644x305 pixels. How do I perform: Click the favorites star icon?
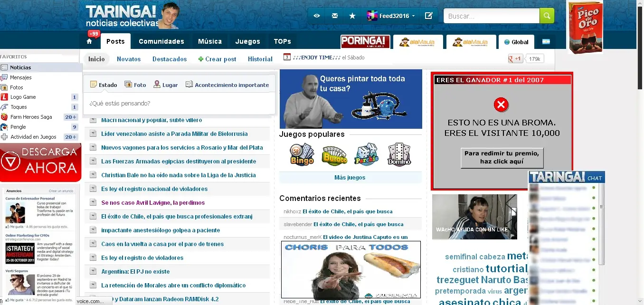click(x=352, y=16)
